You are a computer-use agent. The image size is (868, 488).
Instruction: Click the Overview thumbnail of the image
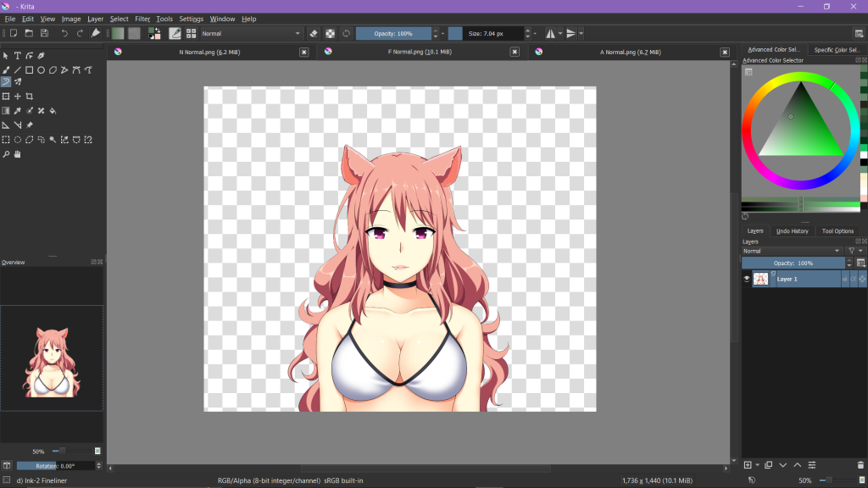click(52, 362)
